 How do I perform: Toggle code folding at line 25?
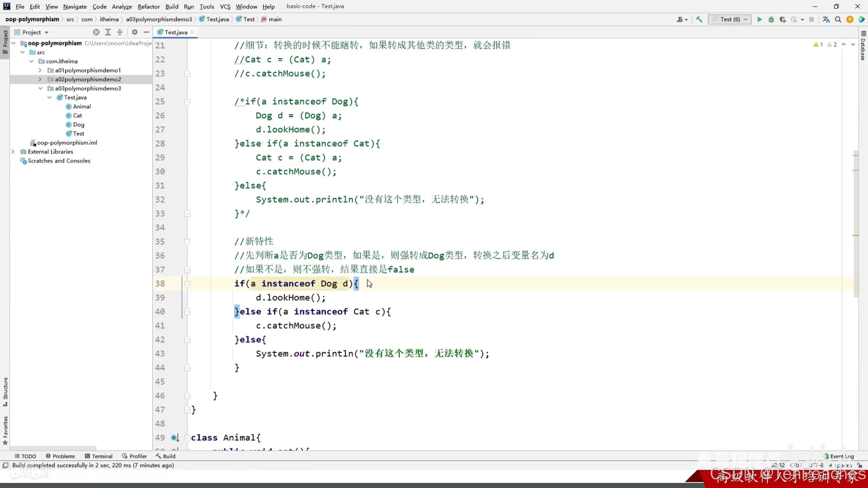187,101
